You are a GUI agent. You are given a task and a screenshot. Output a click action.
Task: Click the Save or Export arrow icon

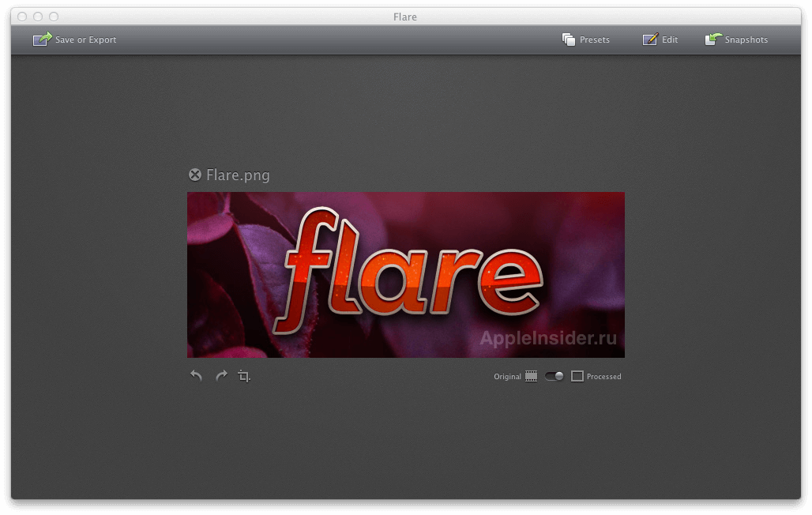pyautogui.click(x=41, y=39)
